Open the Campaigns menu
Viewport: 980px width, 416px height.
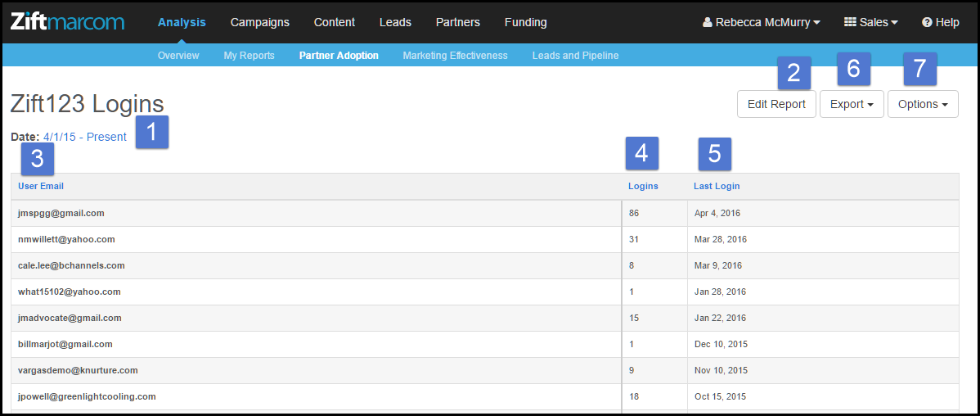(260, 23)
